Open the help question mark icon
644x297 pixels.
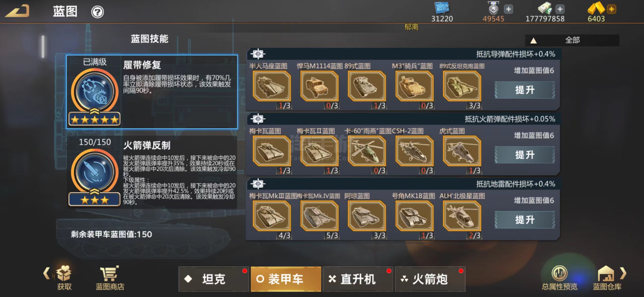point(97,12)
